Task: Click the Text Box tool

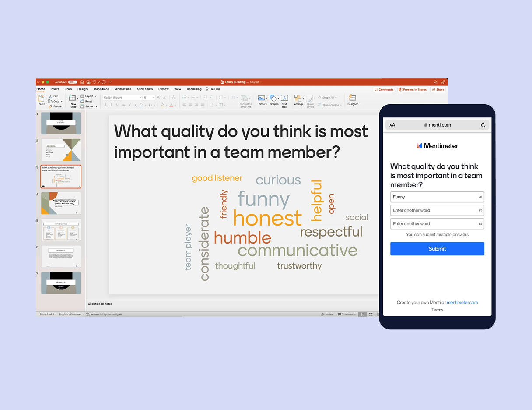Action: click(x=284, y=99)
